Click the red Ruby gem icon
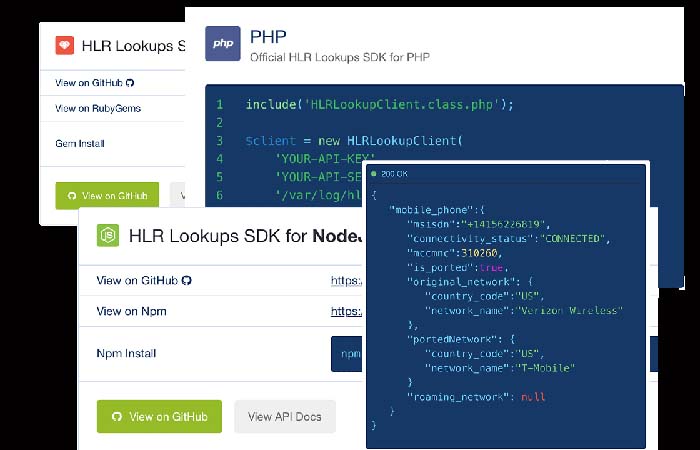 [65, 46]
